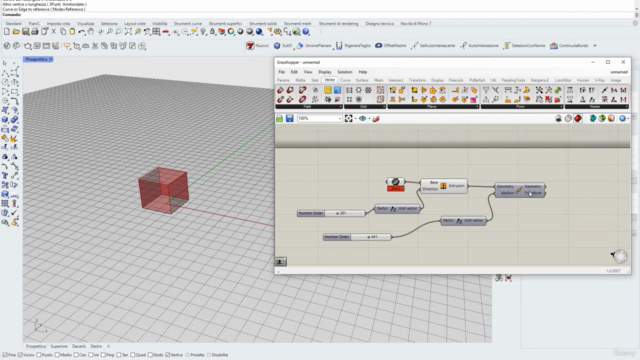640x360 pixels.
Task: Click the Autointersezione toolbar button
Action: tap(479, 46)
